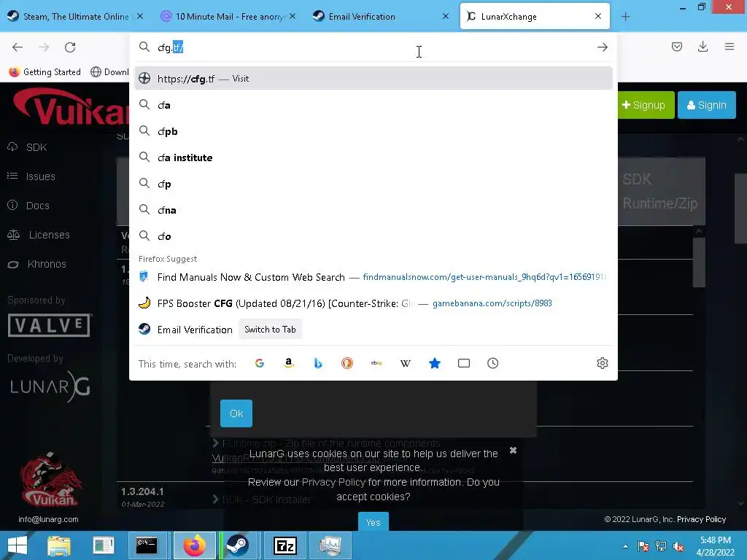
Task: Search this time with Google icon
Action: point(260,363)
